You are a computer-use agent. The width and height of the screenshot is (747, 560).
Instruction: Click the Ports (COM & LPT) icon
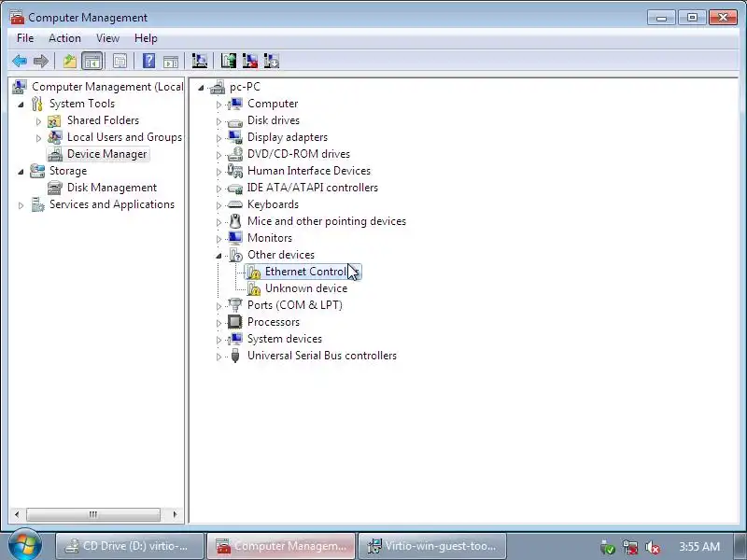(235, 305)
